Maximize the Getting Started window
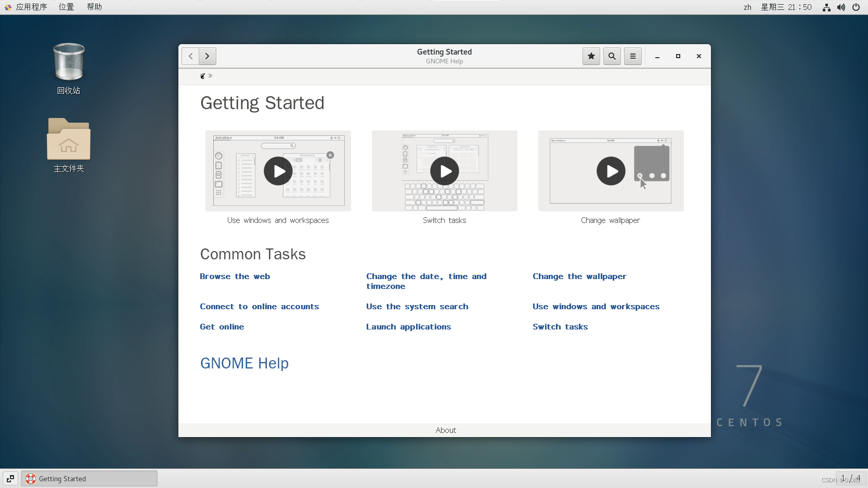 point(678,56)
